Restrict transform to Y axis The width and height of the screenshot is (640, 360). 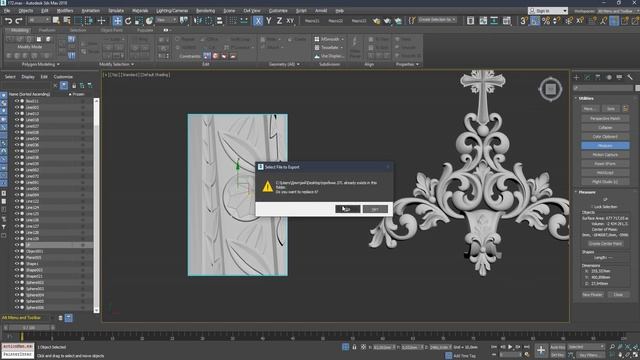(x=269, y=20)
